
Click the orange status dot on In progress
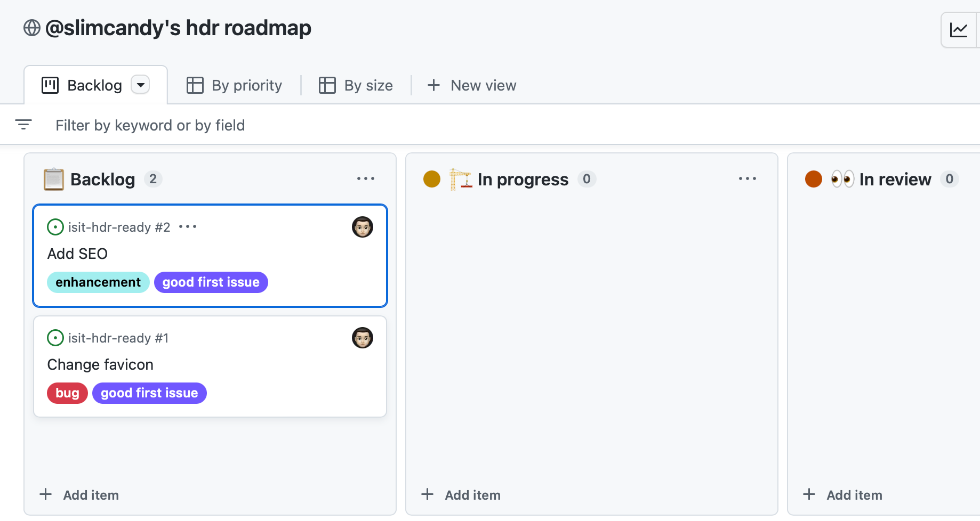coord(432,179)
